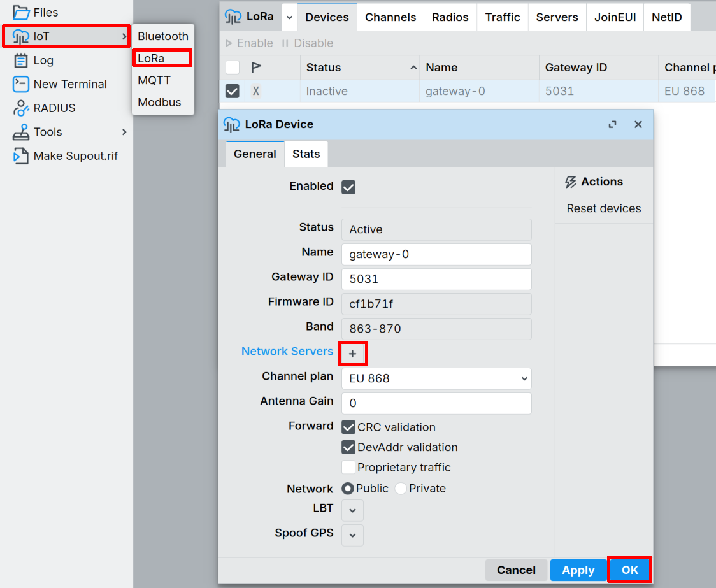This screenshot has width=716, height=588.
Task: Select the Private network radio button
Action: point(400,489)
